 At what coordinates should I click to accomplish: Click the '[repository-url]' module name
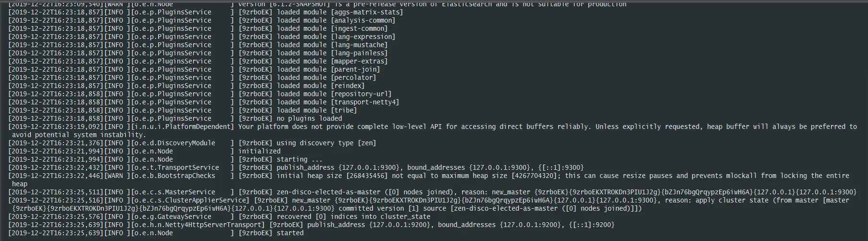pos(361,94)
